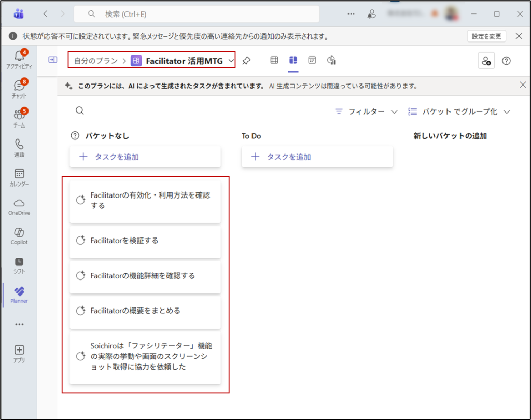The height and width of the screenshot is (420, 531).
Task: Mark 'Facilitatorを検証する' task complete
Action: 80,241
